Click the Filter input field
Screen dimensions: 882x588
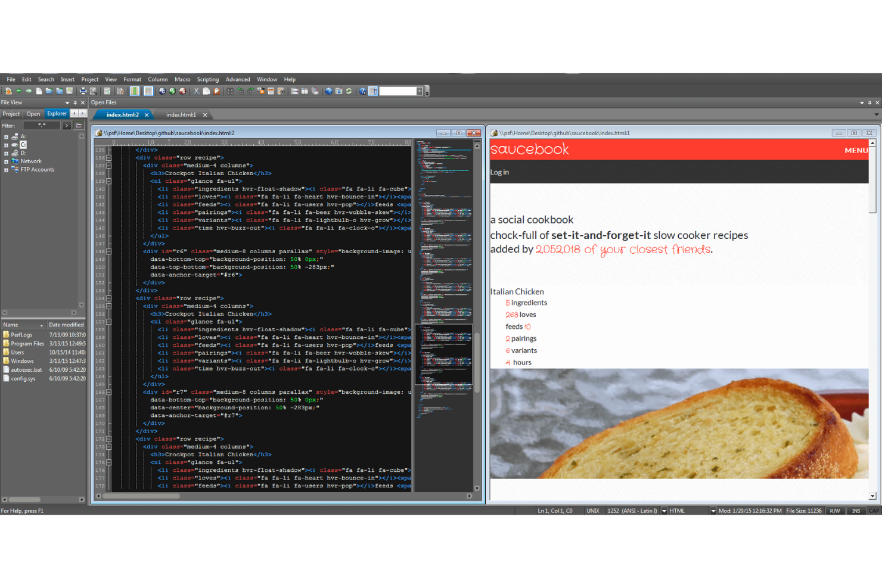[42, 126]
